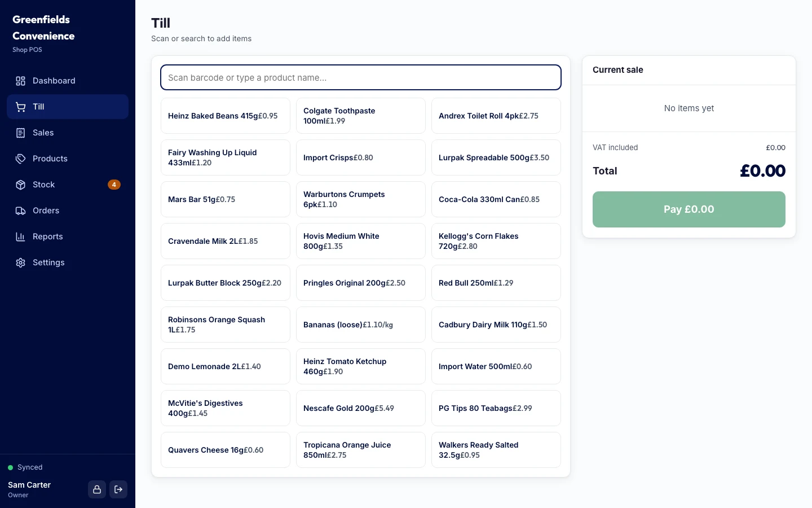Click the Reports bar chart icon

20,237
